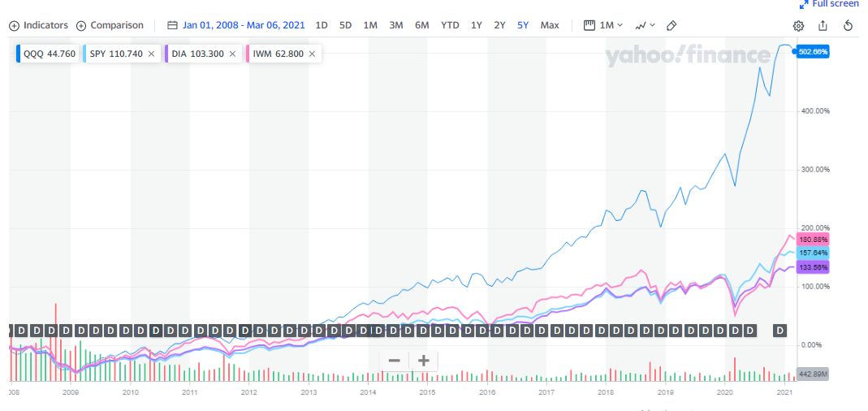Zoom out with the minus button
Image resolution: width=868 pixels, height=411 pixels.
(x=394, y=361)
